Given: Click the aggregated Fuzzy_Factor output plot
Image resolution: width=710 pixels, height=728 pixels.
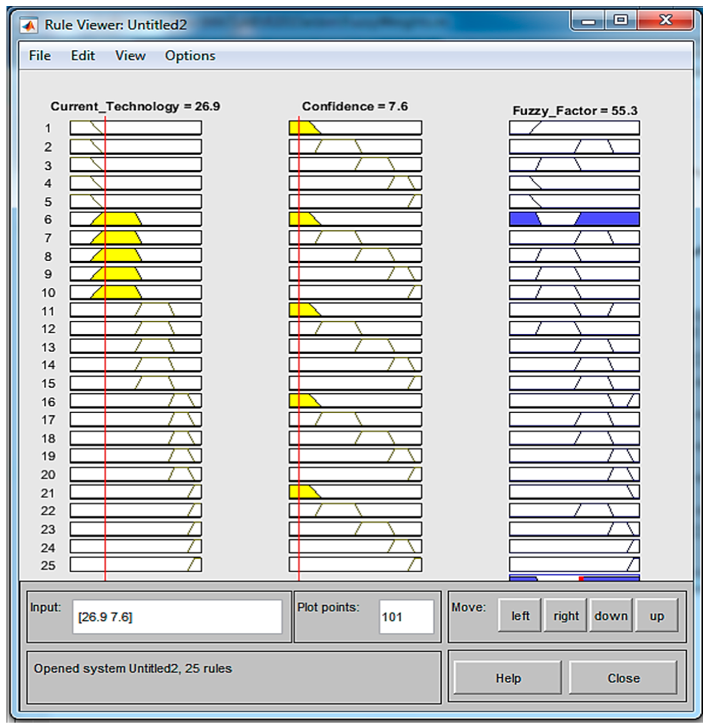Looking at the screenshot, I should (x=574, y=578).
